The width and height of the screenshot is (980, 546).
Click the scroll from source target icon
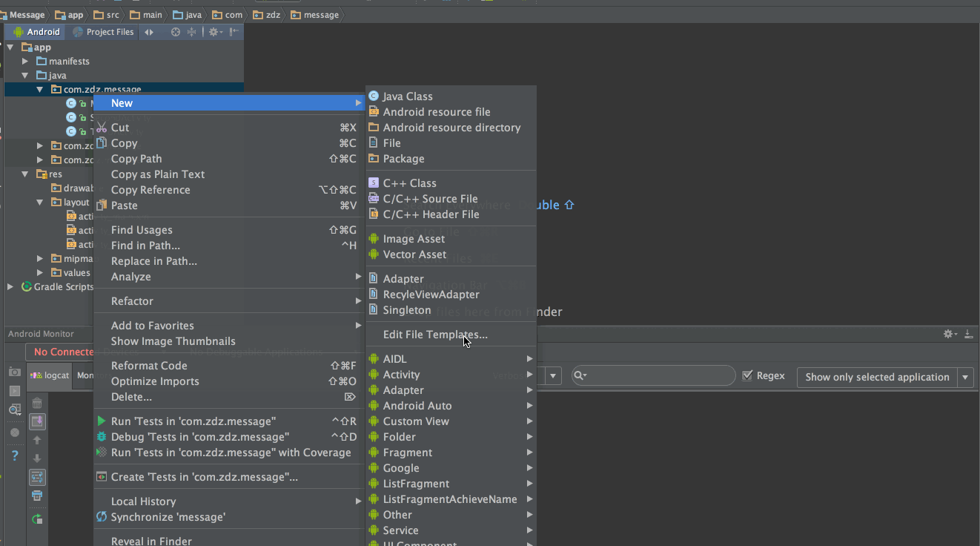point(176,32)
